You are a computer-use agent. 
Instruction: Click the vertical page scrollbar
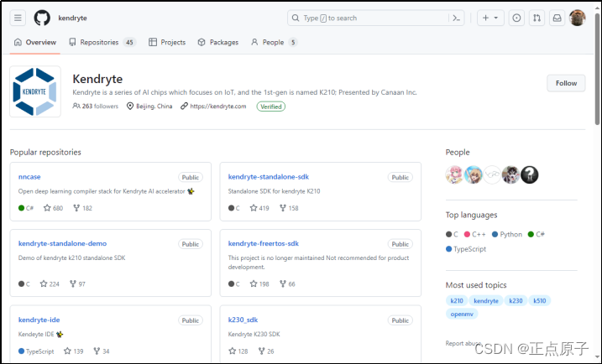point(597,69)
